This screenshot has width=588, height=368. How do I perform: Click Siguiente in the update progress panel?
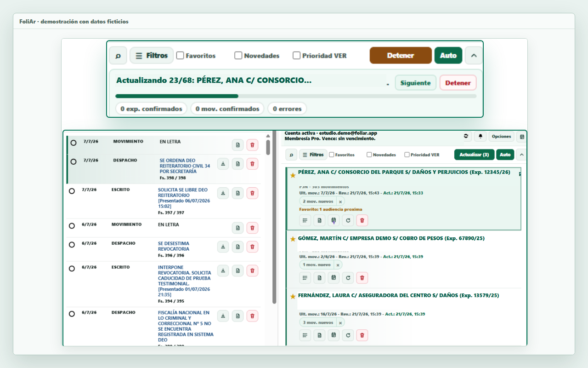click(415, 83)
